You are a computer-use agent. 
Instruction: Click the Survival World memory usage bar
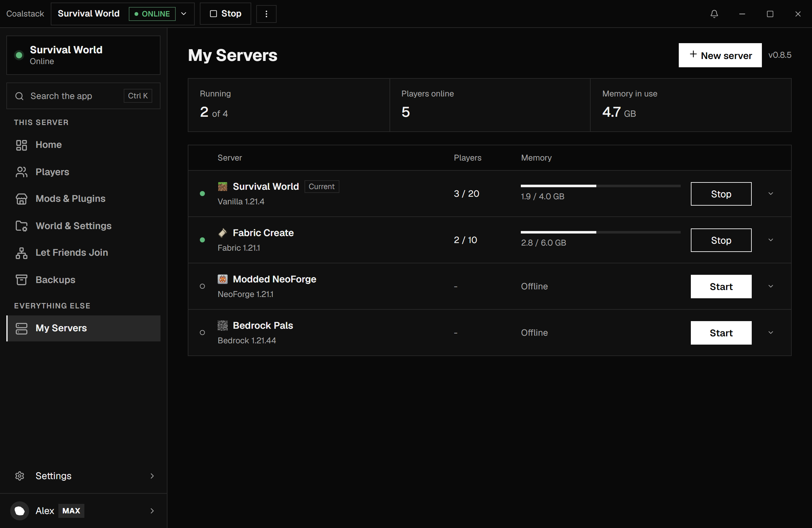600,186
